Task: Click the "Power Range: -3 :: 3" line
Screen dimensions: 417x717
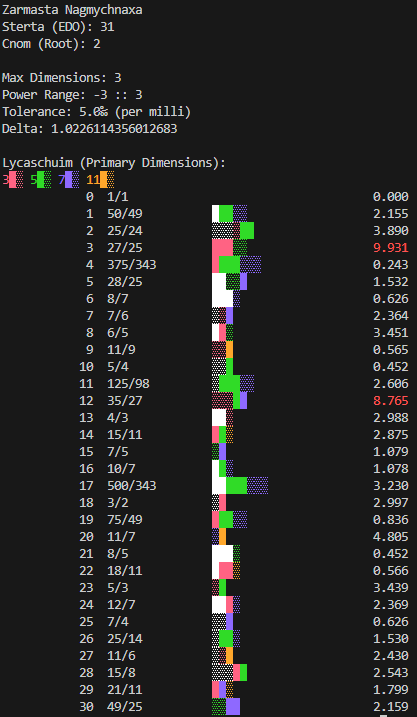Action: point(72,95)
